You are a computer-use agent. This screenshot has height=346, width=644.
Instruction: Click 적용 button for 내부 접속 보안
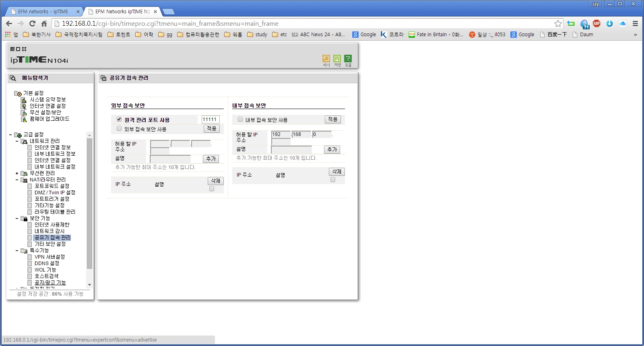(333, 119)
